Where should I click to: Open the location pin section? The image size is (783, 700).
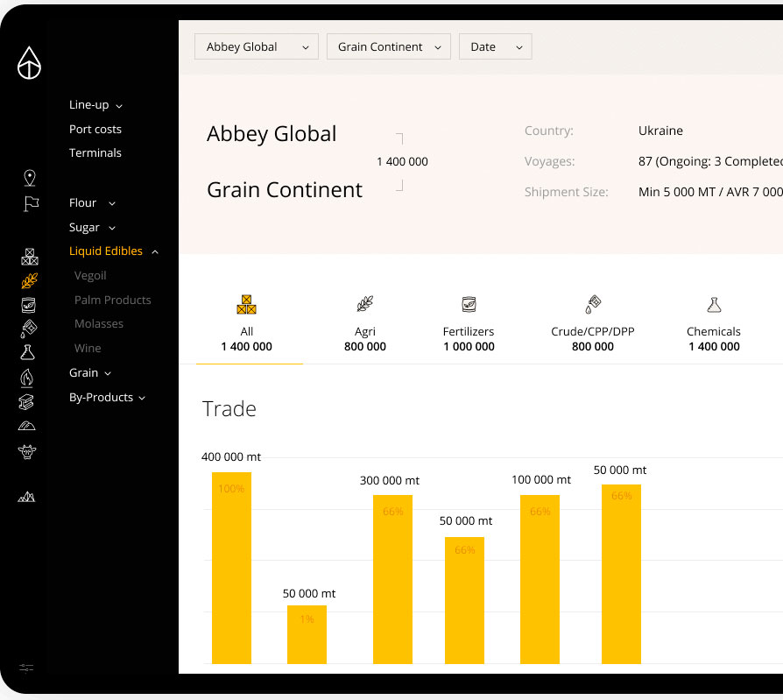(x=30, y=178)
